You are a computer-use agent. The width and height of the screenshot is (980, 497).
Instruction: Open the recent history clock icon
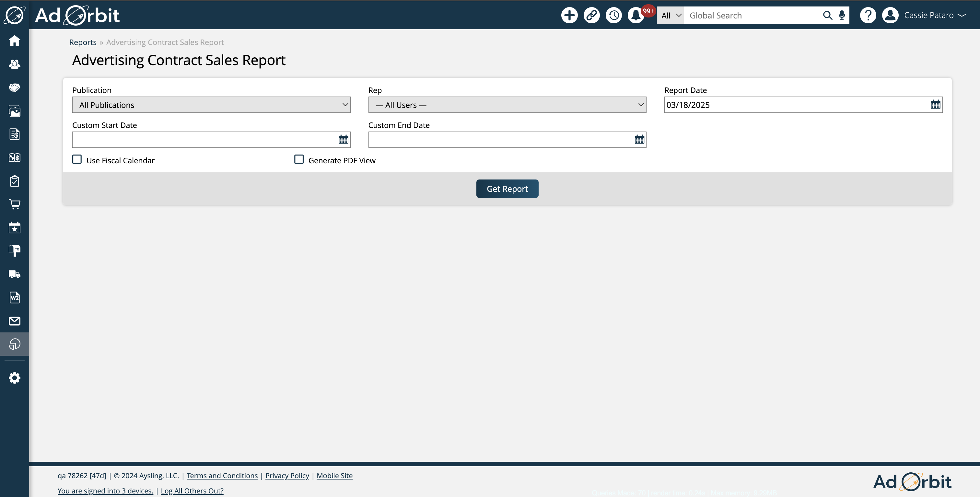tap(613, 16)
